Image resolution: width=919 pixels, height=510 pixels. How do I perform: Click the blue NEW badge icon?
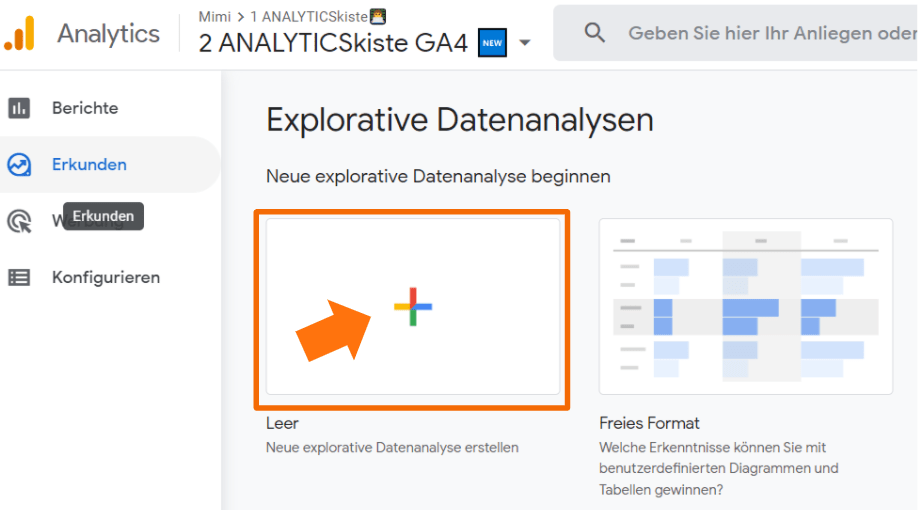[492, 43]
